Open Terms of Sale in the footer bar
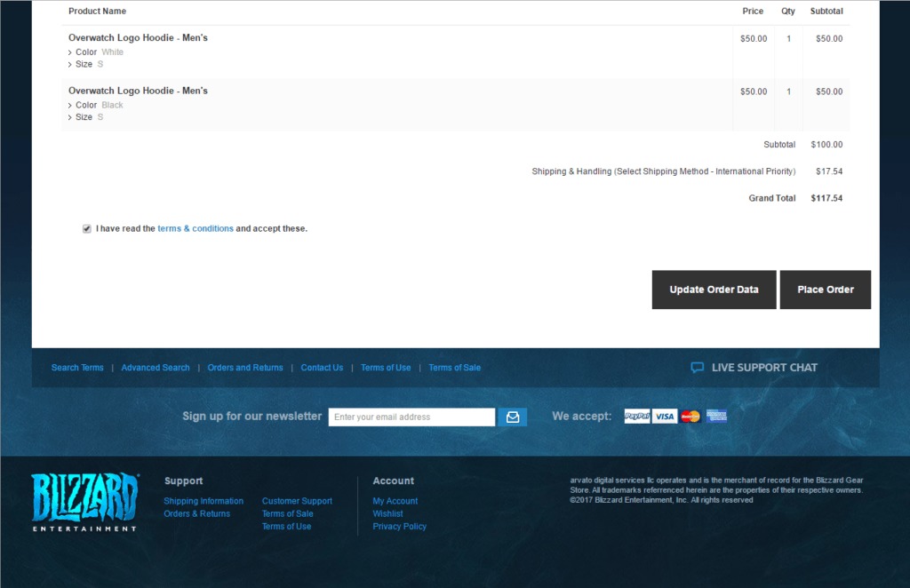The image size is (910, 588). pos(454,368)
